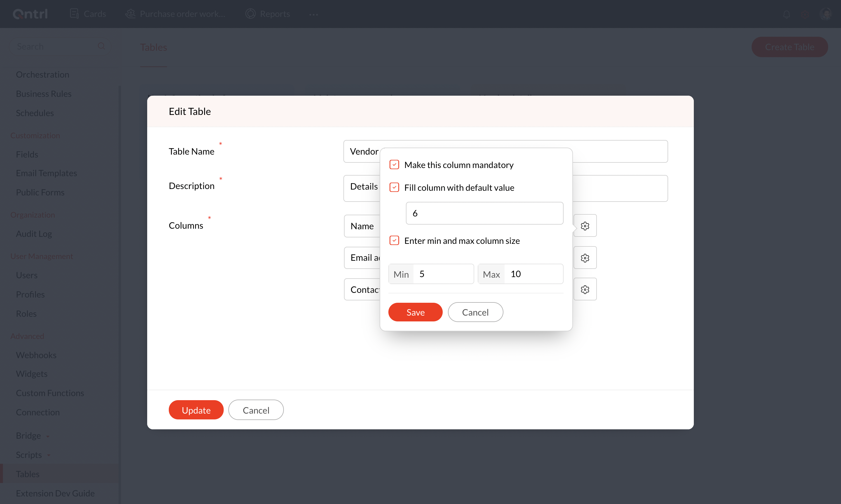Expand the Scripts section arrow
Image resolution: width=841 pixels, height=504 pixels.
click(x=49, y=455)
